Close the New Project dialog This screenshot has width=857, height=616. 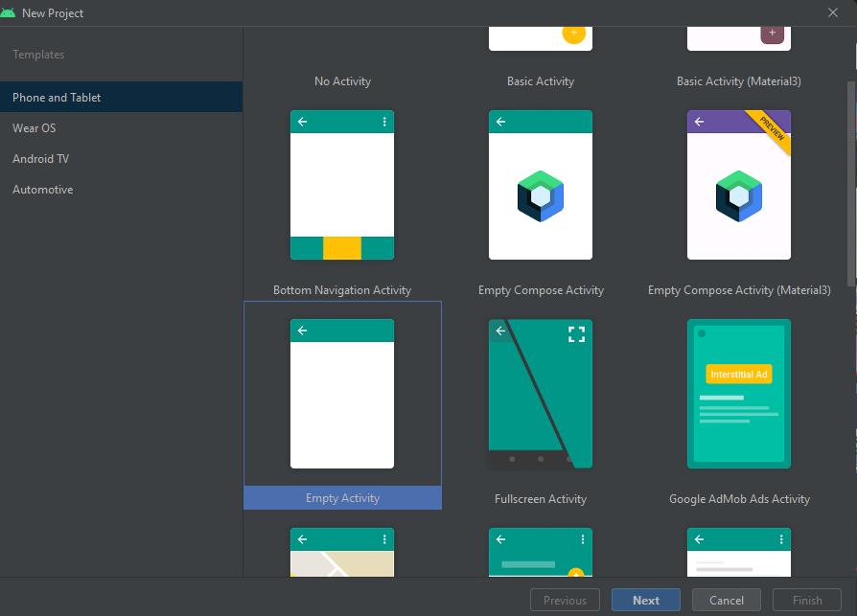[x=833, y=12]
